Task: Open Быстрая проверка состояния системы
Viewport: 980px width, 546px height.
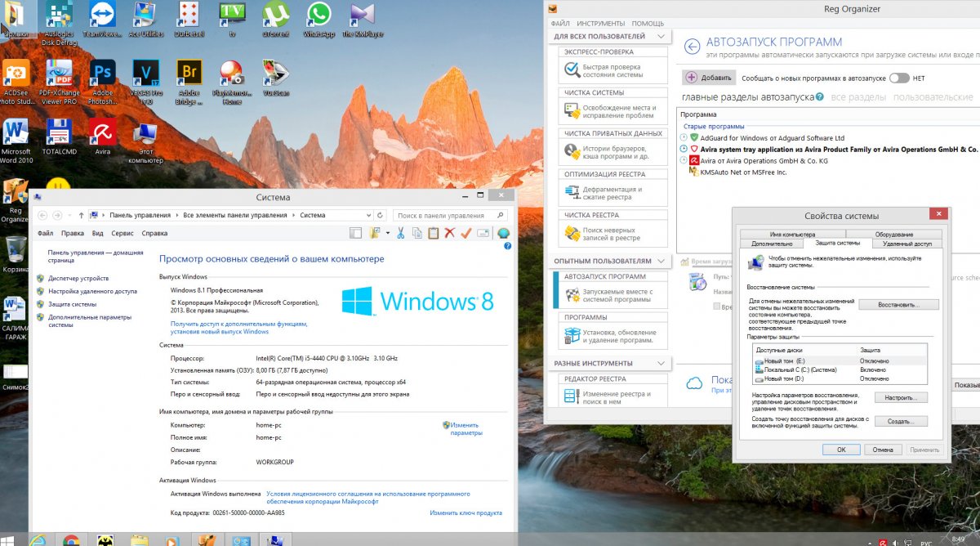Action: pos(611,71)
